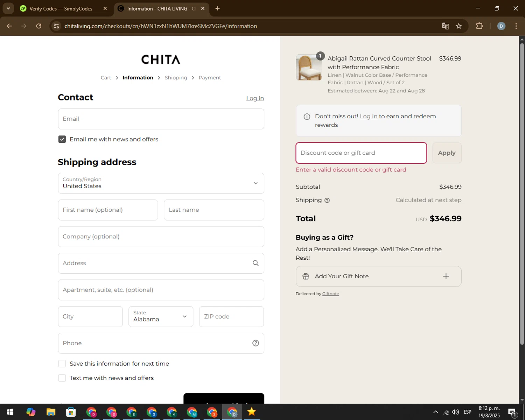Viewport: 525px width, 420px height.
Task: Open Copilot from the taskbar
Action: [31, 412]
